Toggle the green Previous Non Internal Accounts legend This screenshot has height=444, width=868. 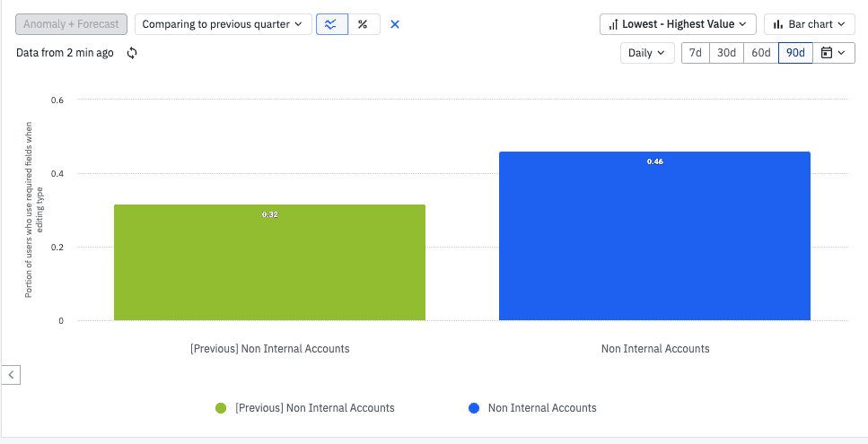click(x=305, y=408)
